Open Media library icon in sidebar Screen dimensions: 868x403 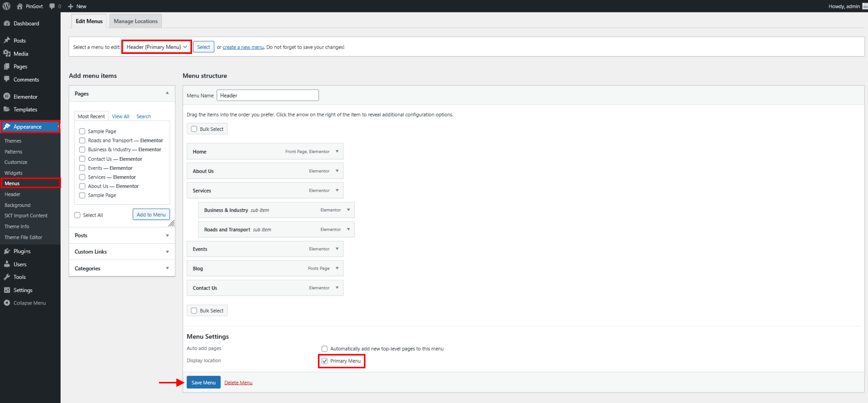[7, 54]
